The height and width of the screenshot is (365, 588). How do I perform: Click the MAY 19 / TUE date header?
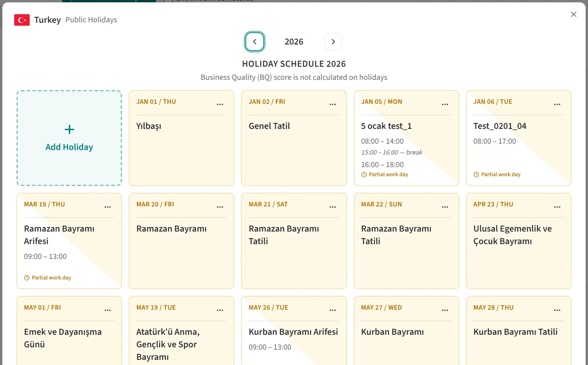tap(156, 308)
